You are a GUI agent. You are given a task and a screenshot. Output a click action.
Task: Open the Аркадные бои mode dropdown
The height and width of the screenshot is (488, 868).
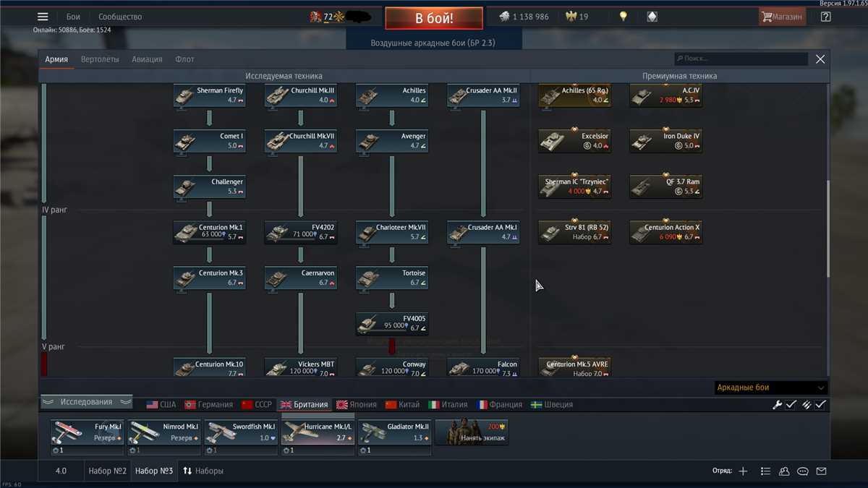point(771,388)
